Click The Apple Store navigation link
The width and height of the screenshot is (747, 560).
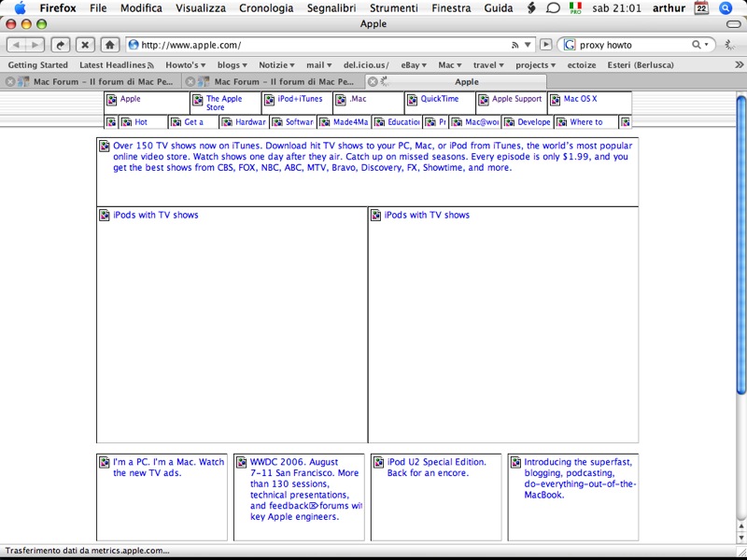224,103
